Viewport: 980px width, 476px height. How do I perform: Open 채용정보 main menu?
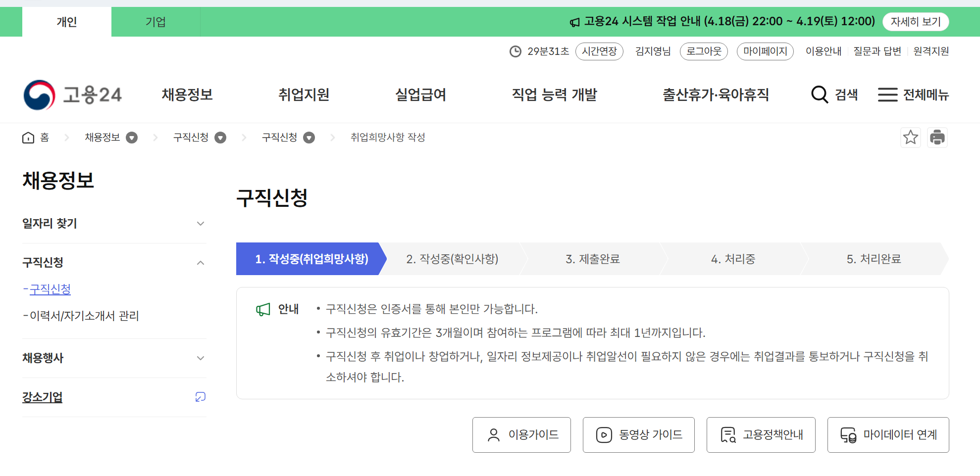point(187,95)
